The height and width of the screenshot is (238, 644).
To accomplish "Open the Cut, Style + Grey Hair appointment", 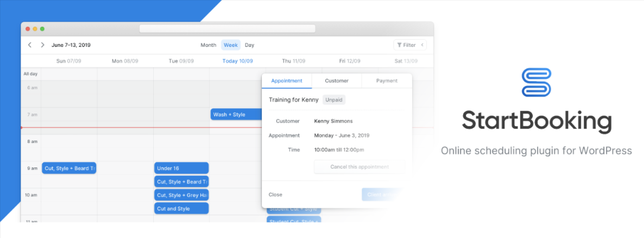I will point(181,195).
